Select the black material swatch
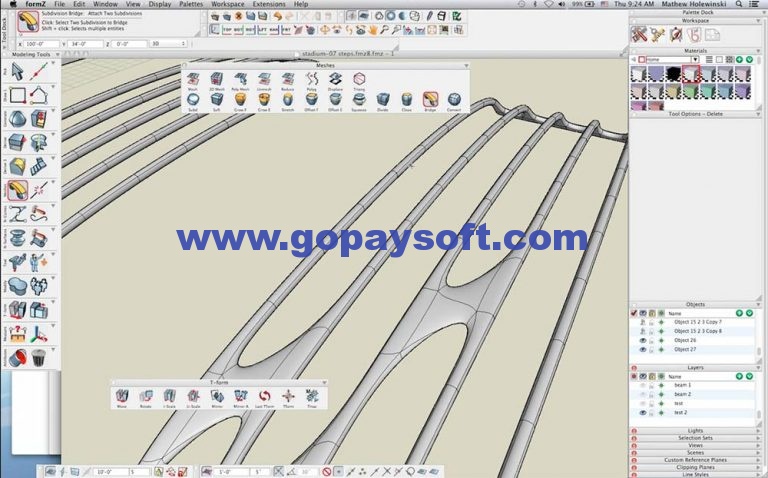The width and height of the screenshot is (768, 478). pyautogui.click(x=673, y=74)
